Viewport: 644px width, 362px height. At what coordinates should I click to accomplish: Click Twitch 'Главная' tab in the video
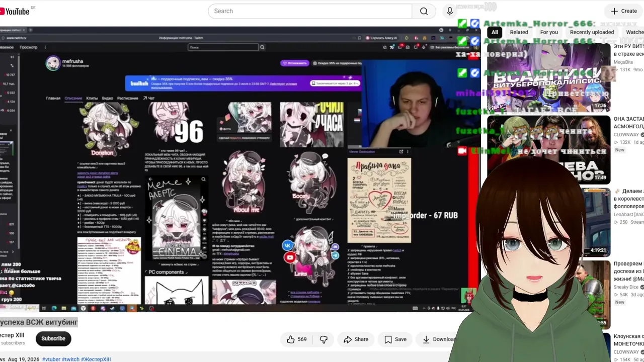(53, 98)
